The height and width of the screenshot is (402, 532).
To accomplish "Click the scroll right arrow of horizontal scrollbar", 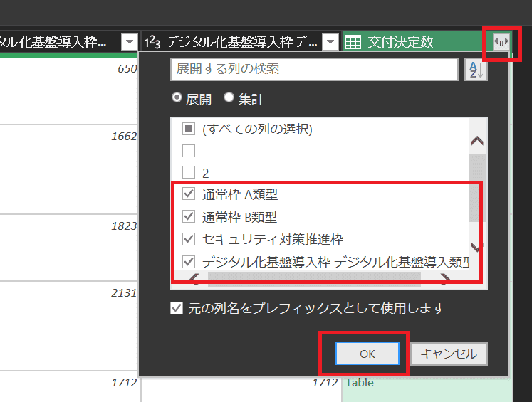I will (x=444, y=278).
